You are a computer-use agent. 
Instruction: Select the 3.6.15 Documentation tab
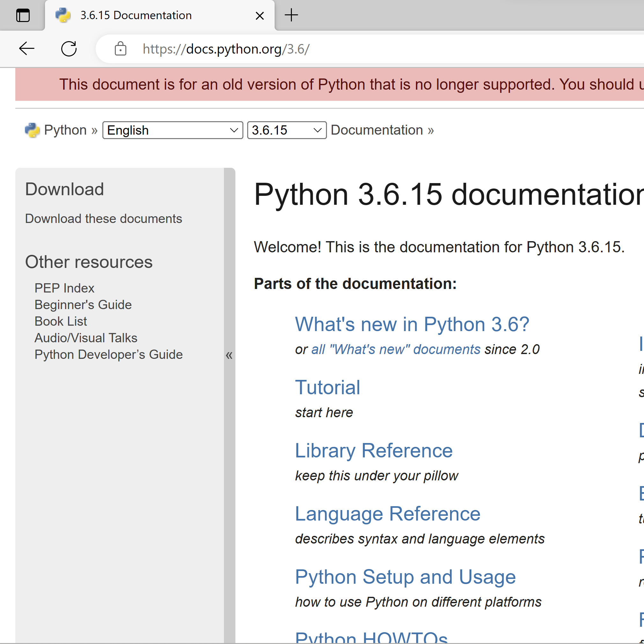pos(150,15)
